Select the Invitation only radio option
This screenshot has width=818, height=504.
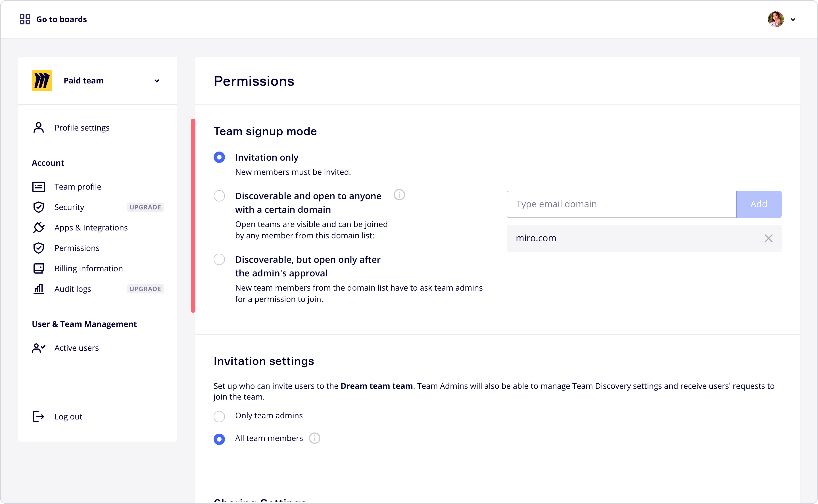pos(219,157)
